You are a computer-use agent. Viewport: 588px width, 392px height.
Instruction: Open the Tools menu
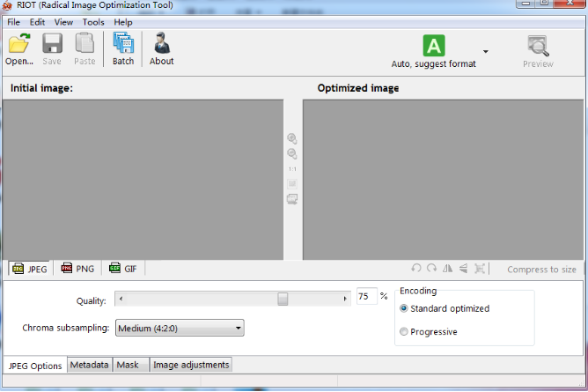93,21
